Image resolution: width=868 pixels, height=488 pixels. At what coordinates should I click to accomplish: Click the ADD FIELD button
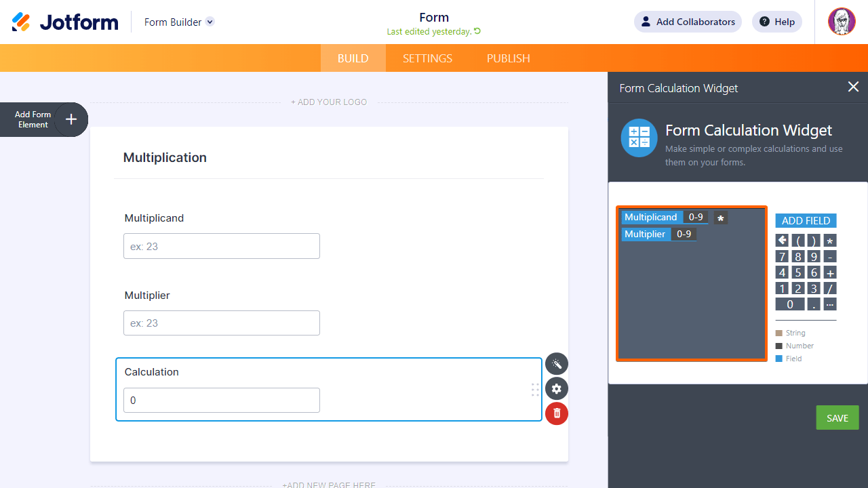pos(806,220)
